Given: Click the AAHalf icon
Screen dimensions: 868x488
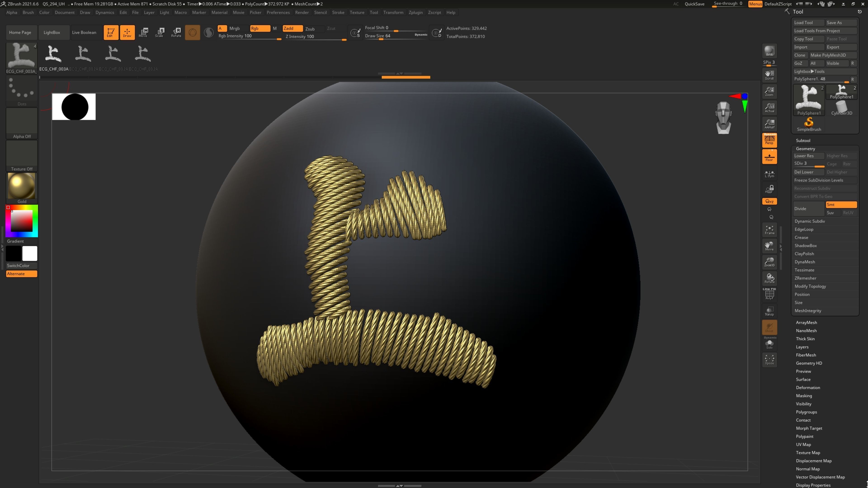Looking at the screenshot, I should (769, 124).
